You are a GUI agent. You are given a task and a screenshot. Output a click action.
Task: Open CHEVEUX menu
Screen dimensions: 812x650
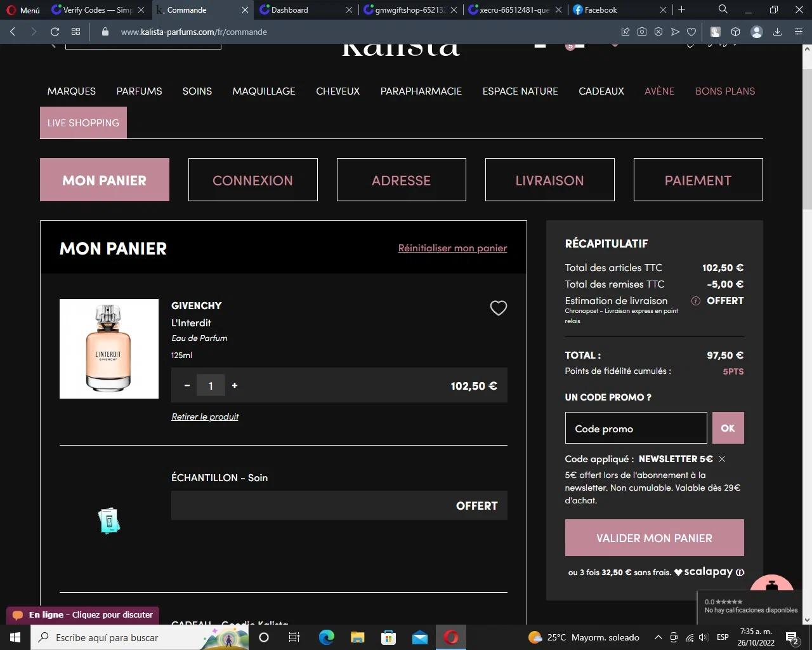coord(338,91)
